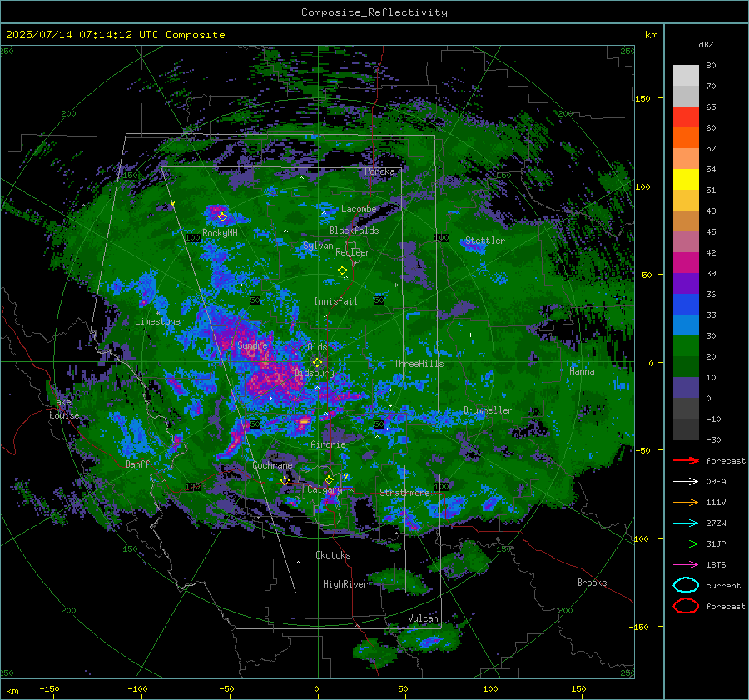The image size is (749, 700).
Task: Click the cyan 27ZW arrow symbol
Action: pos(686,524)
